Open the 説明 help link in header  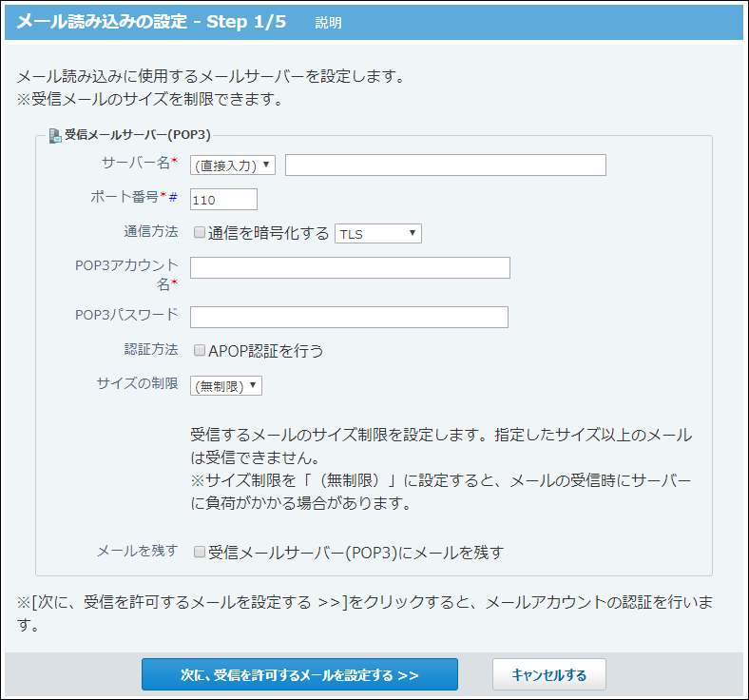pyautogui.click(x=328, y=23)
